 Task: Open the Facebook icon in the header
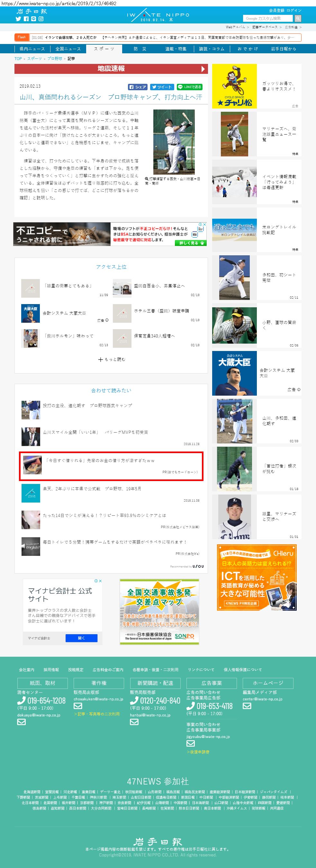pyautogui.click(x=26, y=19)
